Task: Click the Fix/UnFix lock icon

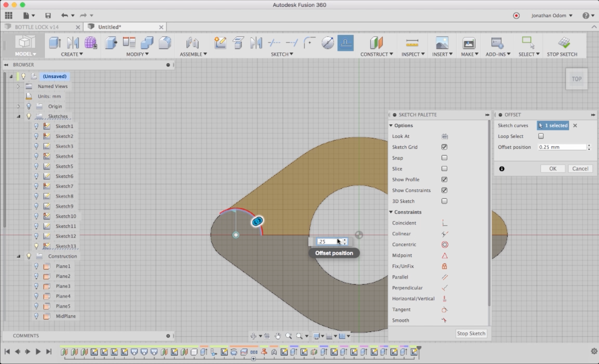Action: [444, 266]
